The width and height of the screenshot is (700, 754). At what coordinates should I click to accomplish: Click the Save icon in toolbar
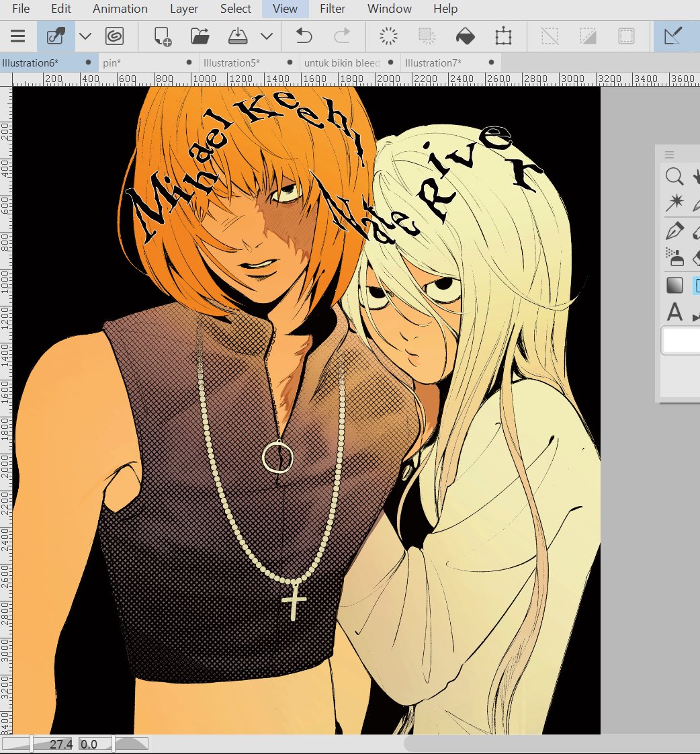pos(238,36)
